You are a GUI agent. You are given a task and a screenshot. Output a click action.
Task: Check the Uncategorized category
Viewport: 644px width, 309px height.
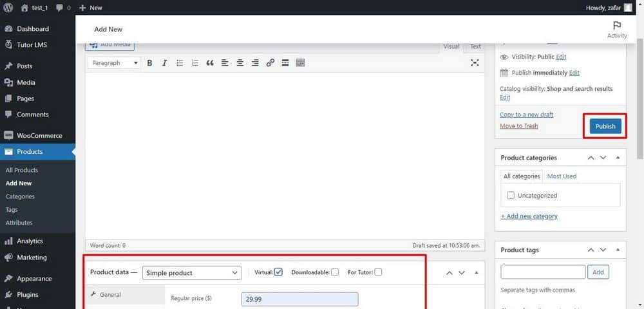click(x=511, y=195)
